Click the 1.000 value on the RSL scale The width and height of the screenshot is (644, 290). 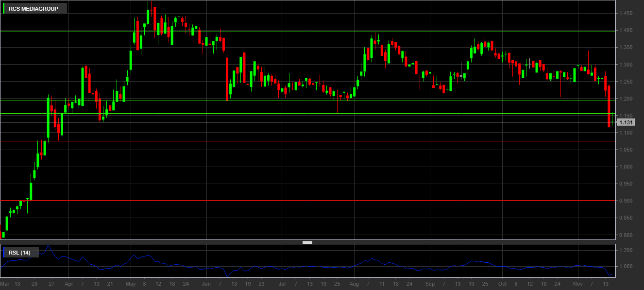[x=625, y=267]
